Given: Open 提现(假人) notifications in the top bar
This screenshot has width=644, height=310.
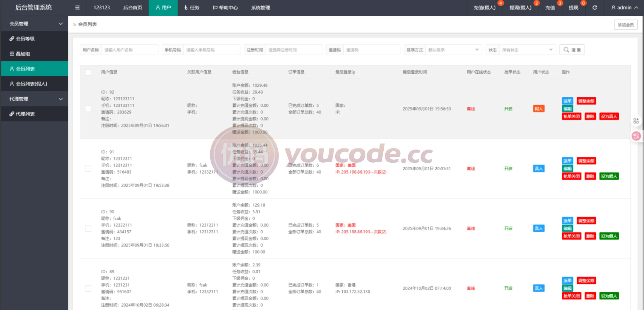Looking at the screenshot, I should (x=521, y=8).
